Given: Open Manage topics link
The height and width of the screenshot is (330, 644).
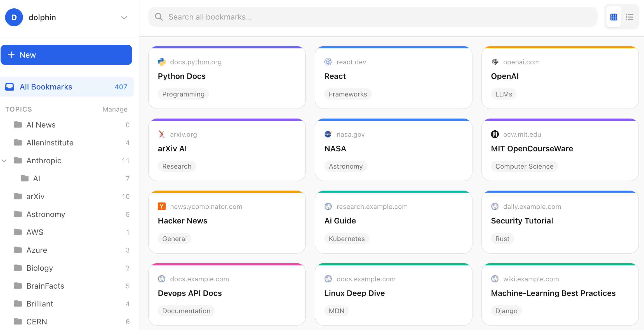Looking at the screenshot, I should pos(115,109).
